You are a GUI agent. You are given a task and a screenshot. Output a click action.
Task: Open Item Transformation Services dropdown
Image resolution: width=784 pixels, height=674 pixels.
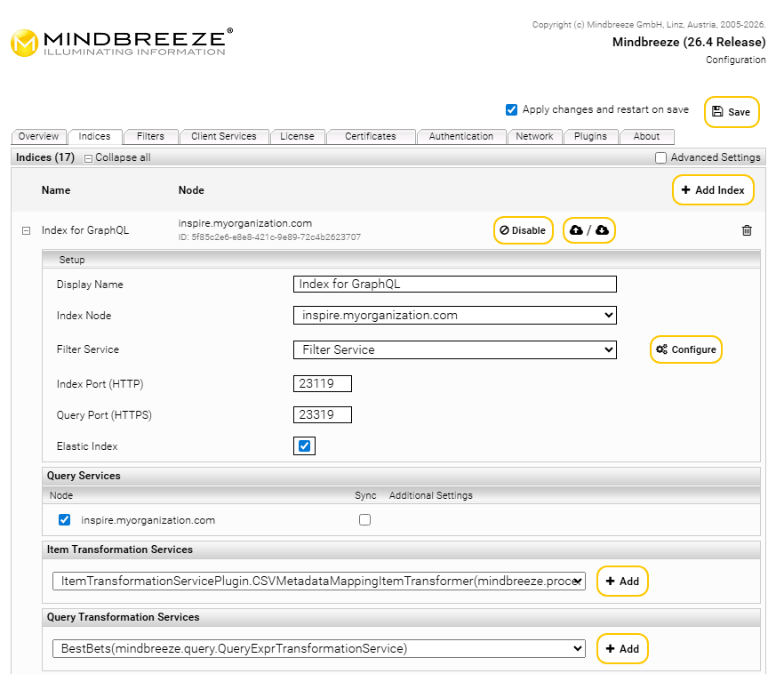pyautogui.click(x=318, y=581)
